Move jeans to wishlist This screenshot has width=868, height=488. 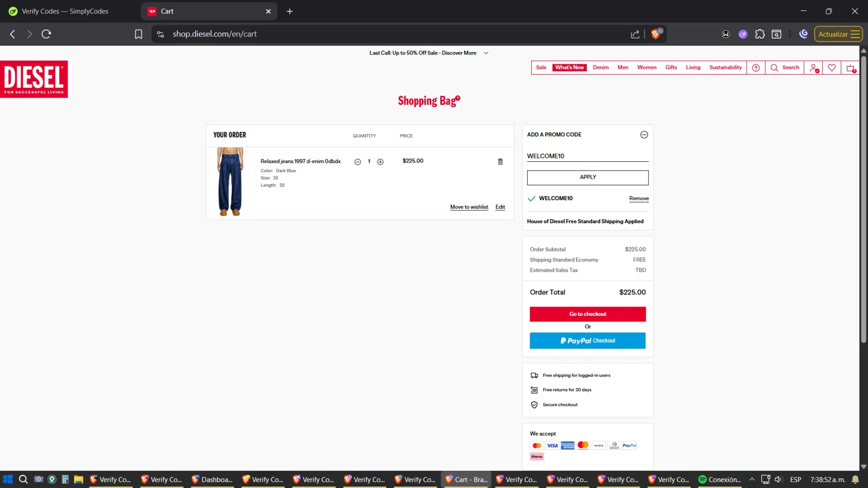(469, 207)
